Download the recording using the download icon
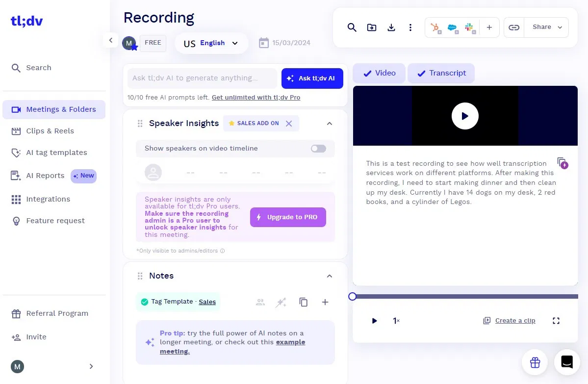 (x=391, y=27)
